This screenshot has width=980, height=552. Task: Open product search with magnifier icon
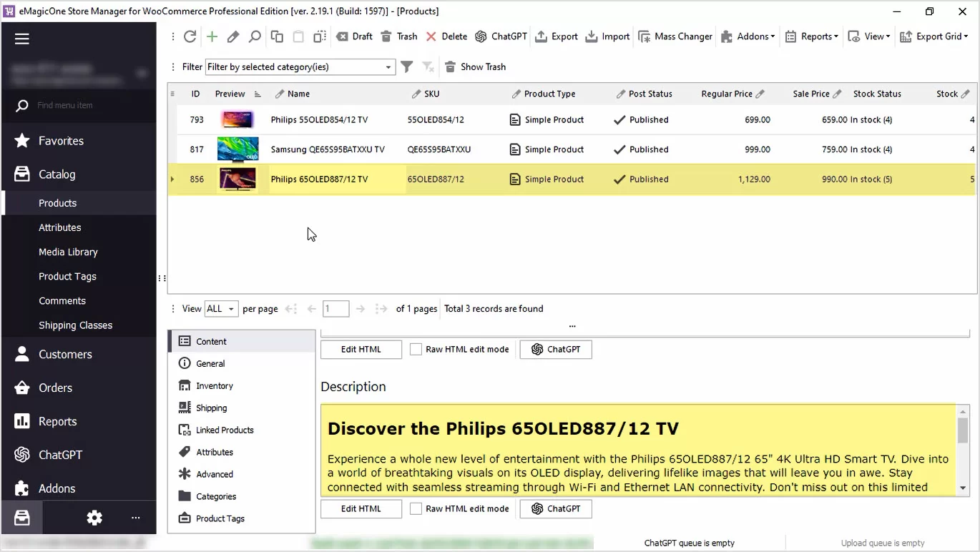pyautogui.click(x=255, y=36)
